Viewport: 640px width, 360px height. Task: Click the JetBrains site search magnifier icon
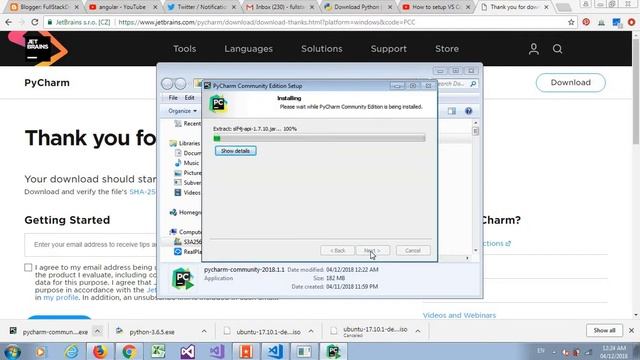(x=558, y=49)
